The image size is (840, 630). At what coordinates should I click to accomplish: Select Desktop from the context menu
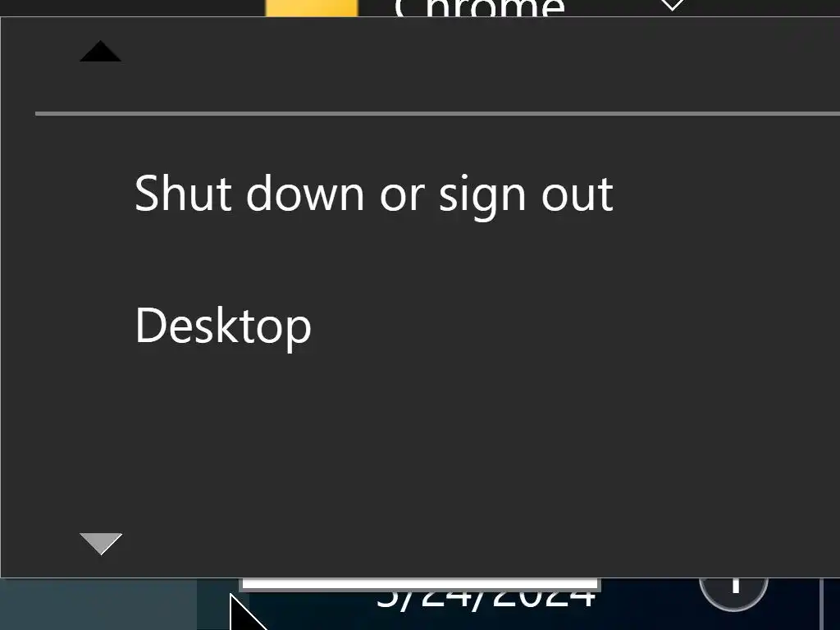click(x=223, y=326)
